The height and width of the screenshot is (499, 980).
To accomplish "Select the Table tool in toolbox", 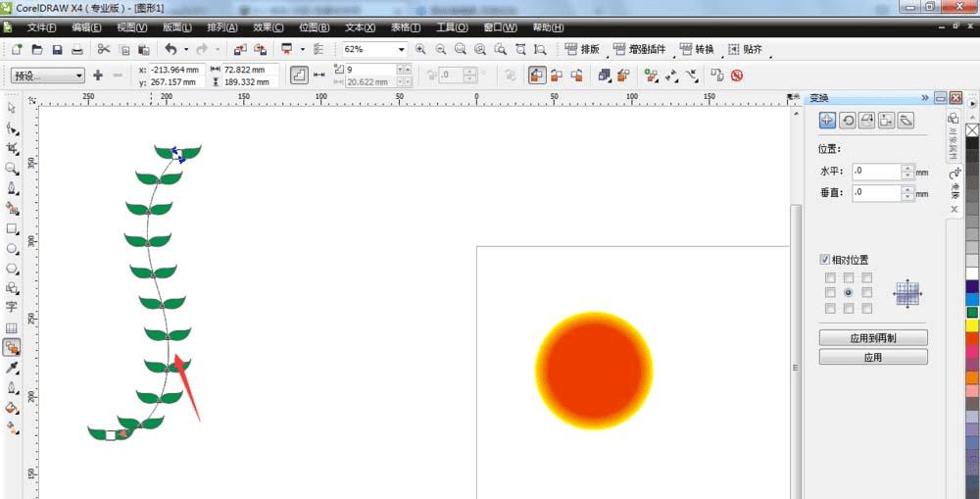I will [x=12, y=327].
